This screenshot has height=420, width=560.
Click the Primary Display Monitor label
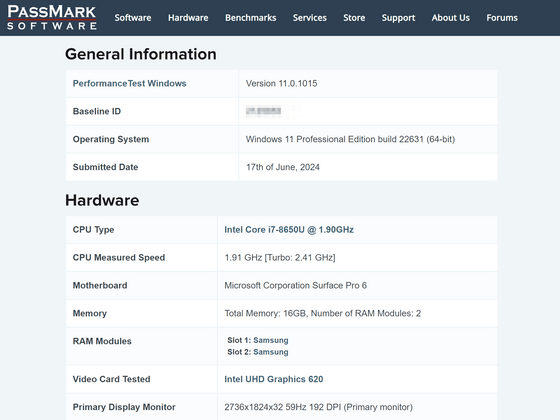(124, 407)
